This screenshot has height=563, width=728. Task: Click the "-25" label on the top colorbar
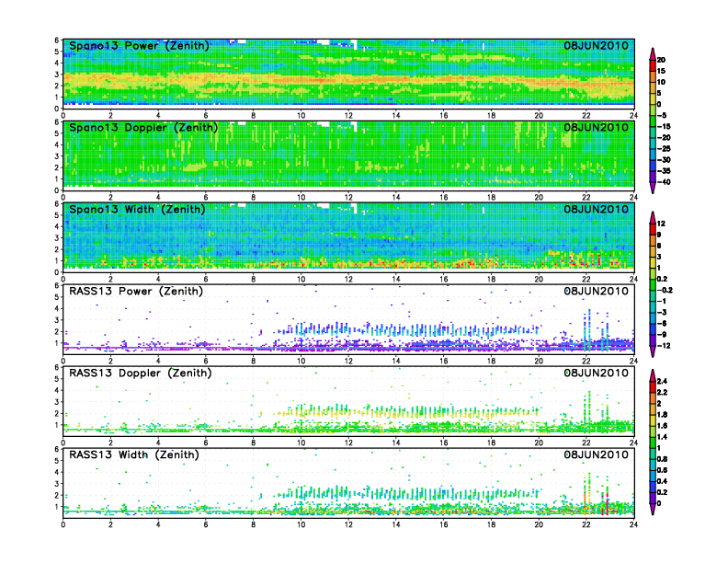664,149
